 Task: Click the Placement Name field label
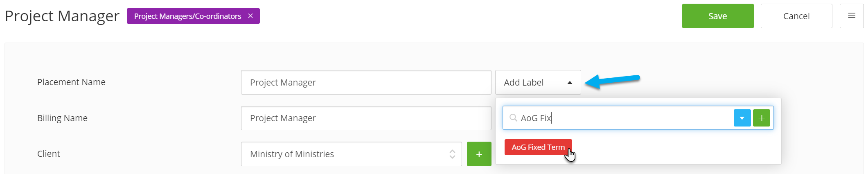[x=71, y=82]
